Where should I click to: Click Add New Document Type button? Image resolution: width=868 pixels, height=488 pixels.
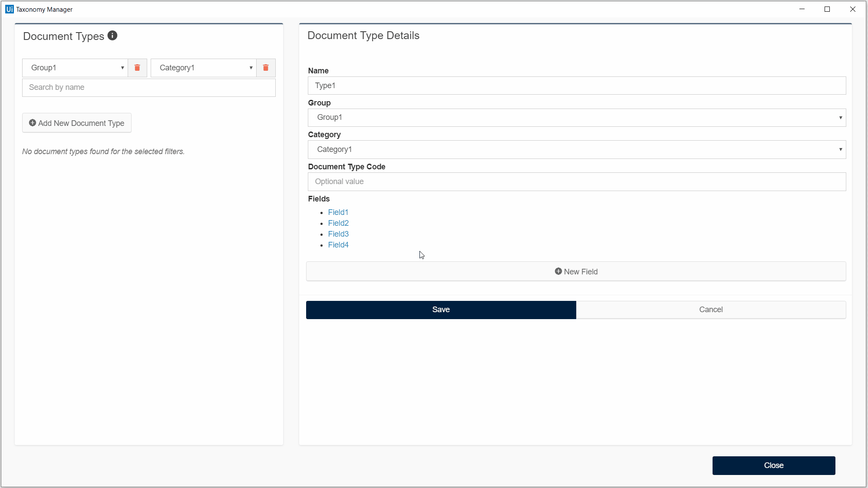77,123
